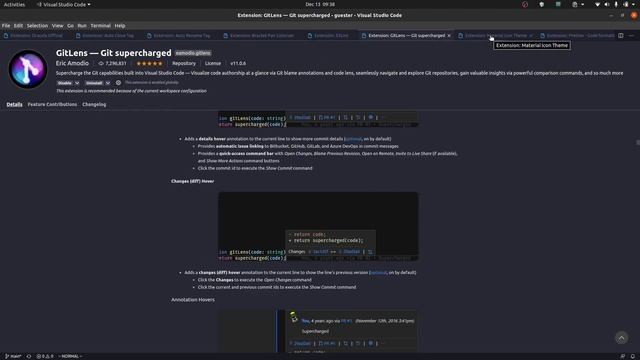Click the system volume icon in top bar
Image resolution: width=640 pixels, height=360 pixels.
point(607,4)
